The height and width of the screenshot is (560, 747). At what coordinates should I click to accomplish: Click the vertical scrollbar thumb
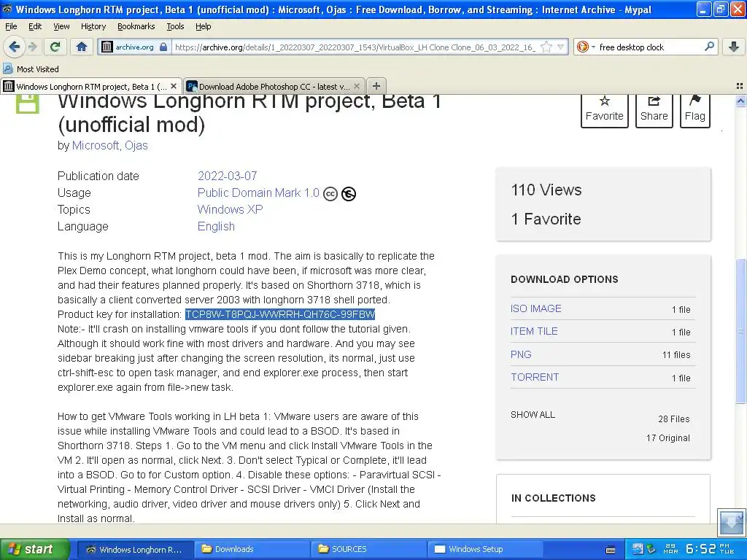pos(740,331)
